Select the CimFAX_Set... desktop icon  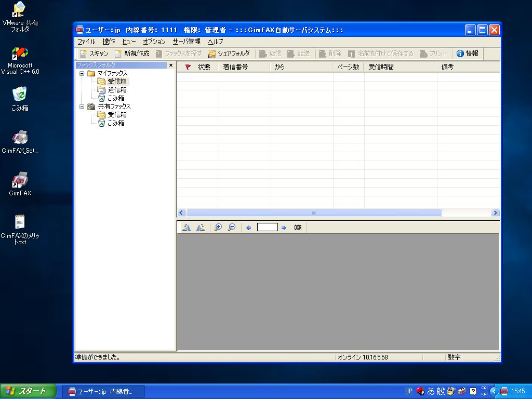point(20,142)
